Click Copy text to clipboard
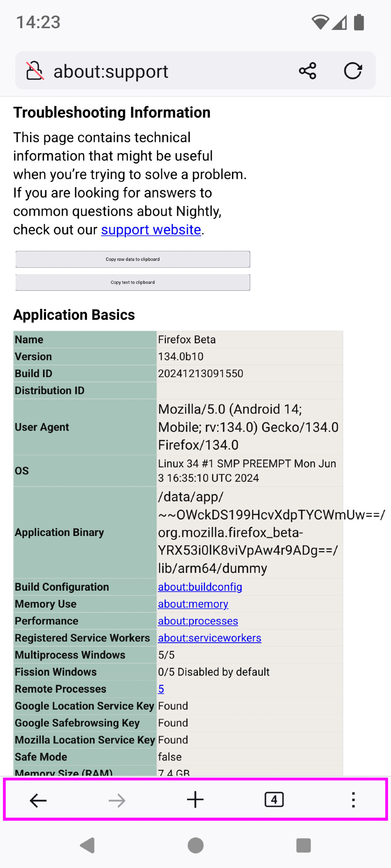The image size is (391, 868). tap(133, 283)
